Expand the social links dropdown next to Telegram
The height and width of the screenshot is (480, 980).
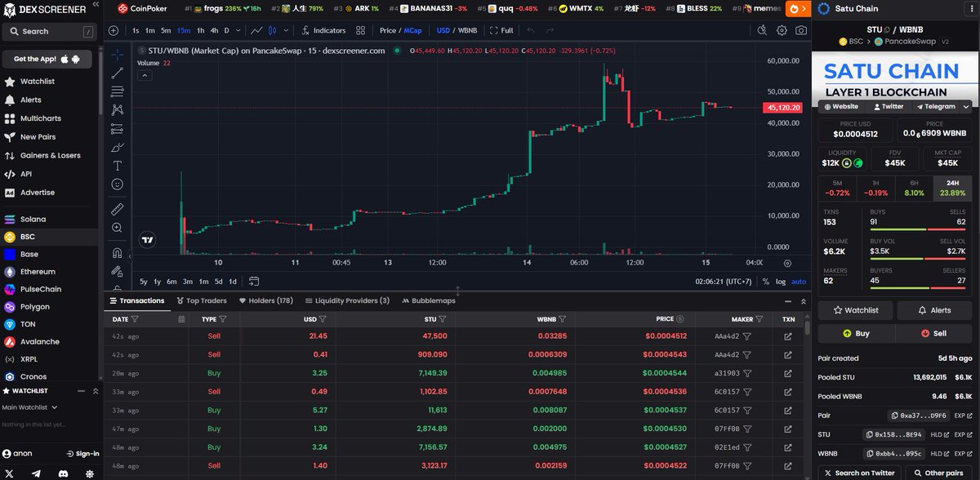[965, 106]
